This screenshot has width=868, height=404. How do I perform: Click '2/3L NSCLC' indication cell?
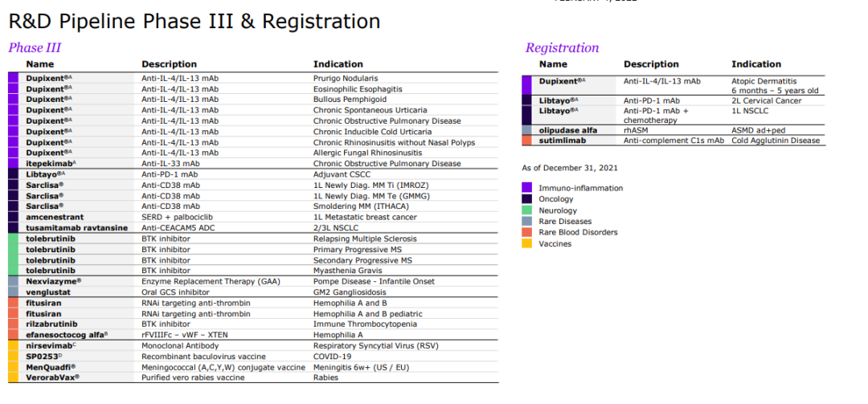pyautogui.click(x=335, y=227)
